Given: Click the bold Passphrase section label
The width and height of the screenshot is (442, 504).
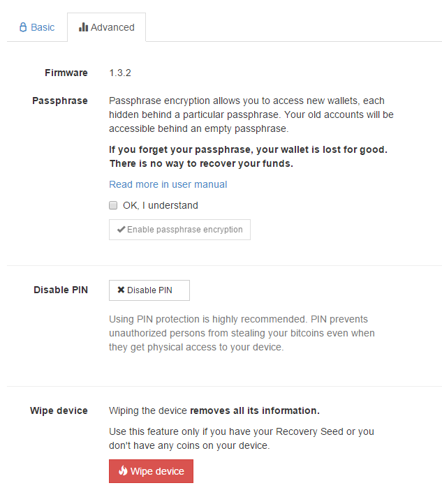Looking at the screenshot, I should (60, 101).
